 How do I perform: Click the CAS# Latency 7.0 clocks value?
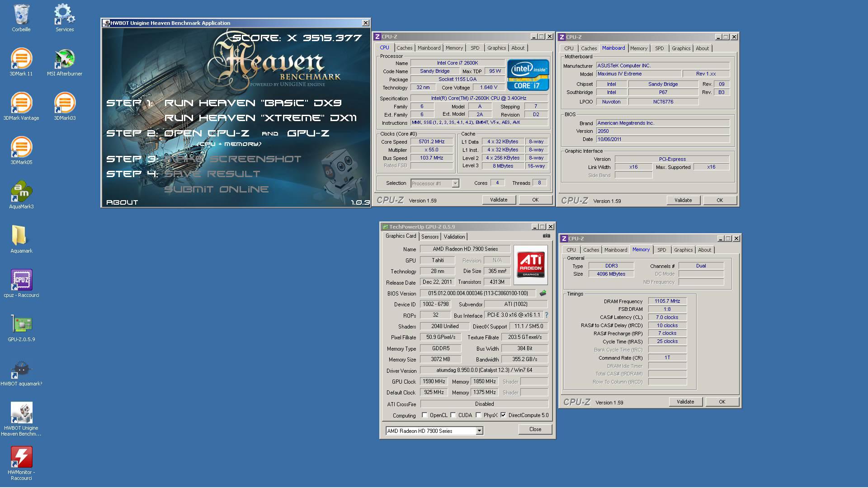pos(667,317)
